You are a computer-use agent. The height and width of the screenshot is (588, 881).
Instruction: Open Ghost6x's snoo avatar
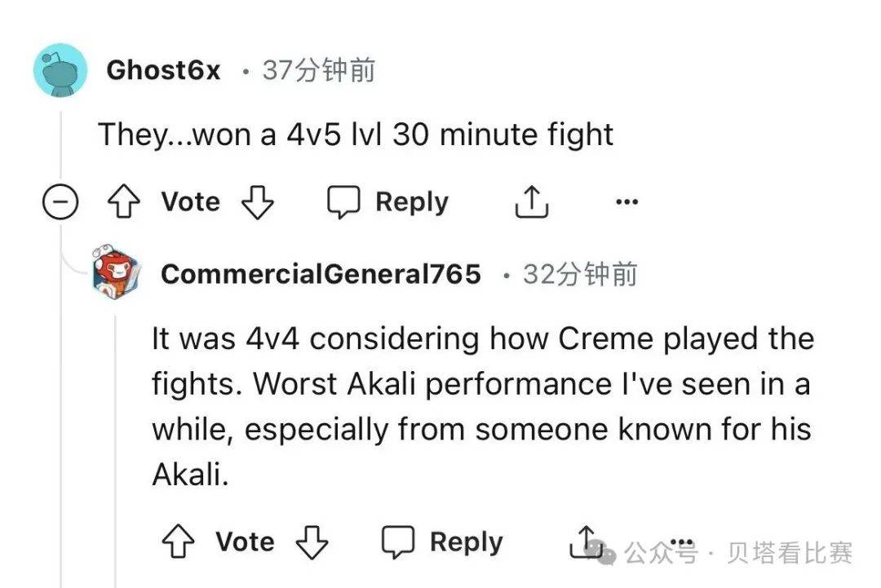60,71
